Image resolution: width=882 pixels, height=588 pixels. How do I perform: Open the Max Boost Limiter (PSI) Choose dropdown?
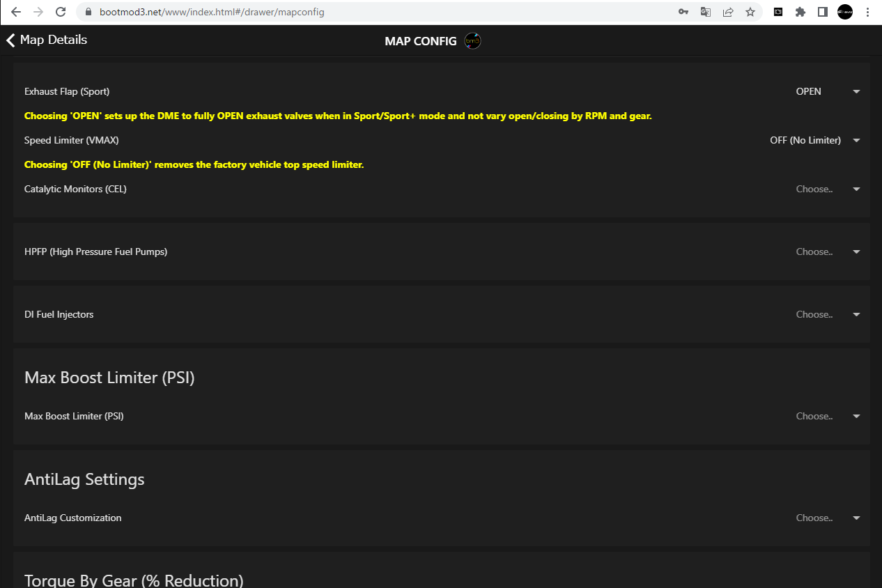click(x=828, y=416)
